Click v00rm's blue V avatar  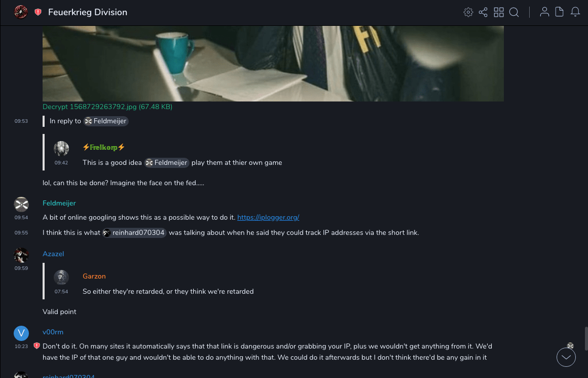21,333
